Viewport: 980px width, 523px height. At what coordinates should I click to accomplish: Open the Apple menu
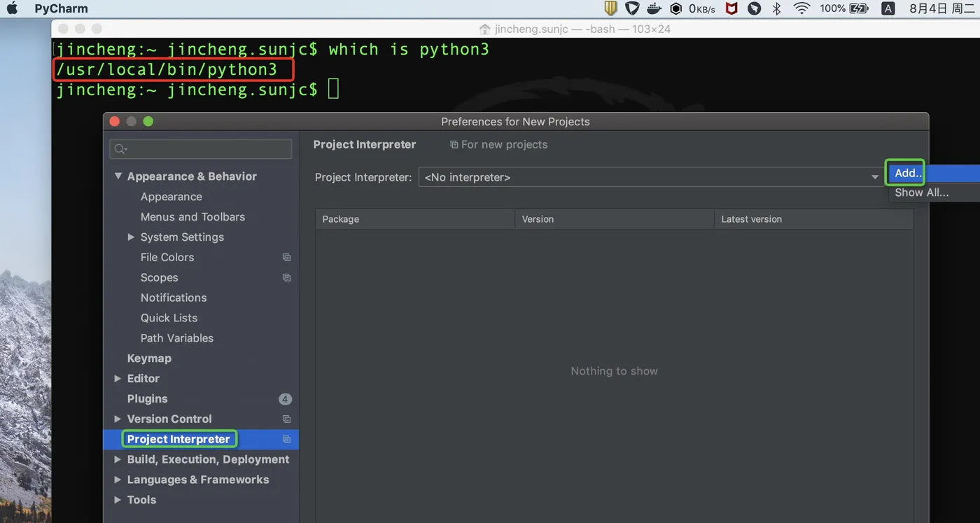[x=13, y=8]
